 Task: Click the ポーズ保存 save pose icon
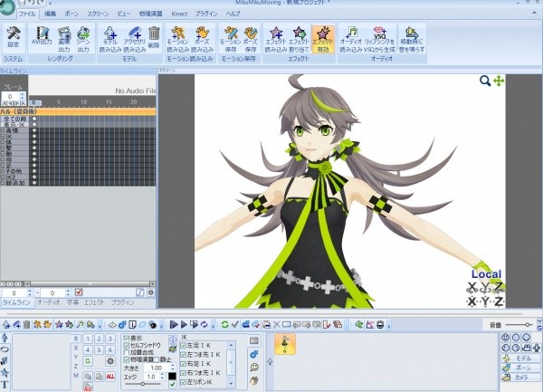click(x=251, y=39)
